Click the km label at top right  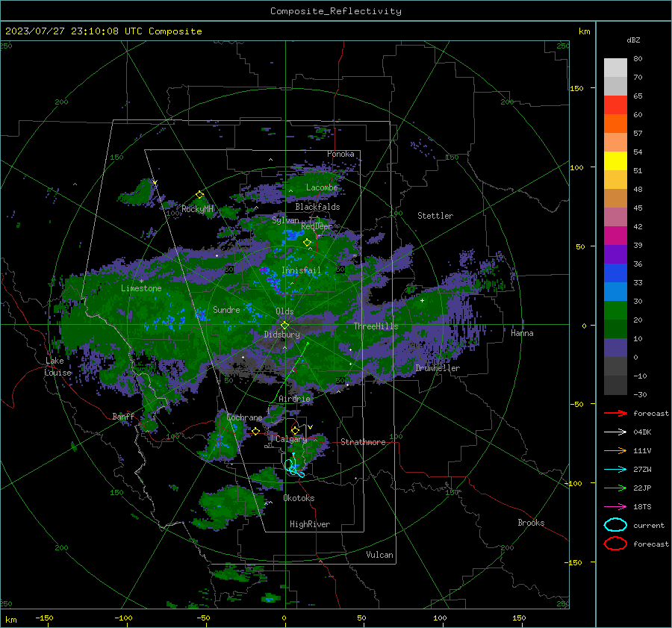coord(584,31)
